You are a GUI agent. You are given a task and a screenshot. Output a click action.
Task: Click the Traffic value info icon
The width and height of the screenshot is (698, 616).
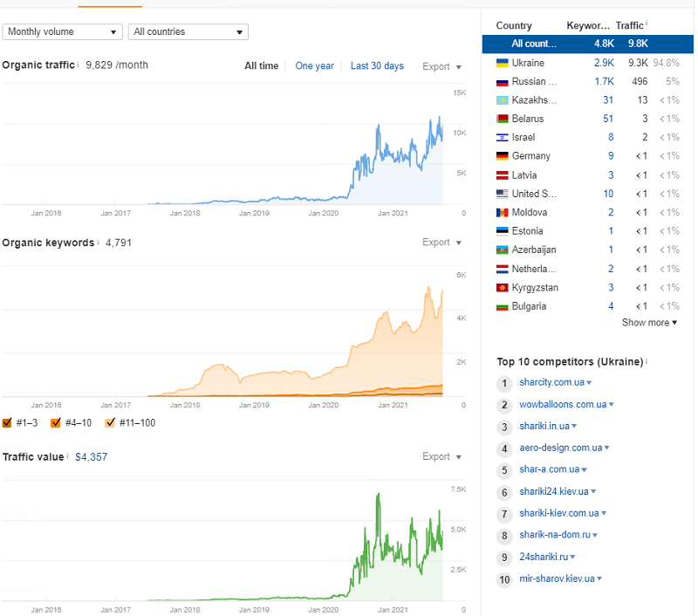(x=67, y=456)
